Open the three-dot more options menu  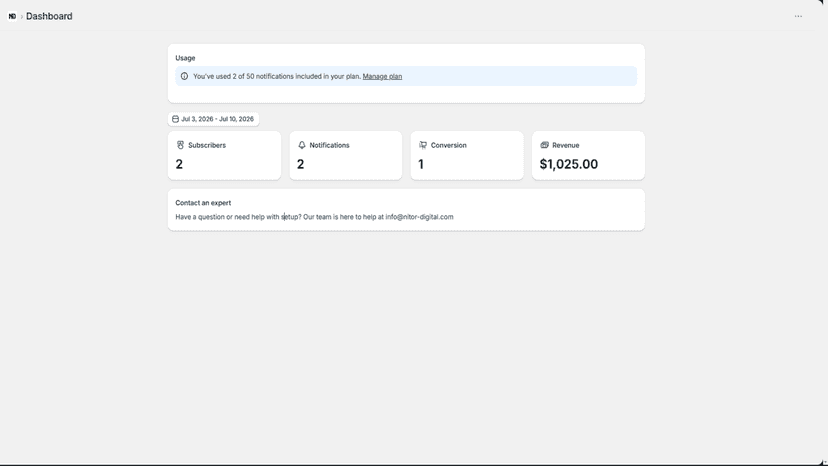coord(798,16)
